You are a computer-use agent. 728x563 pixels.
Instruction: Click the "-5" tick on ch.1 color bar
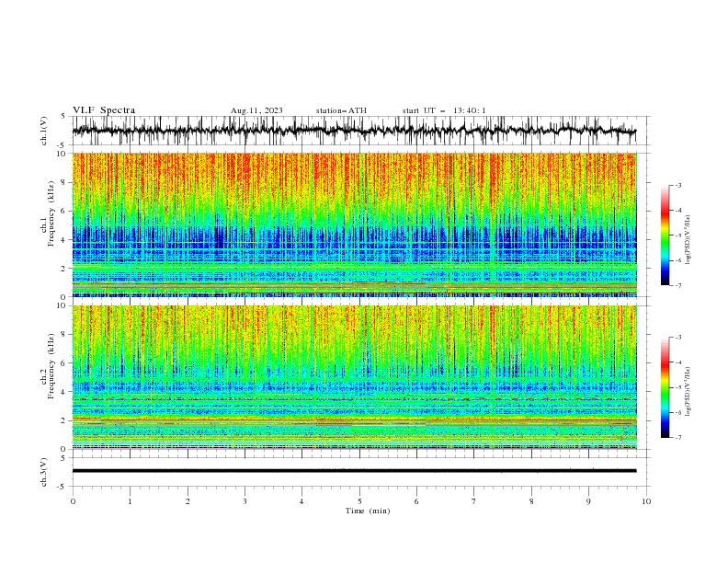[x=677, y=236]
